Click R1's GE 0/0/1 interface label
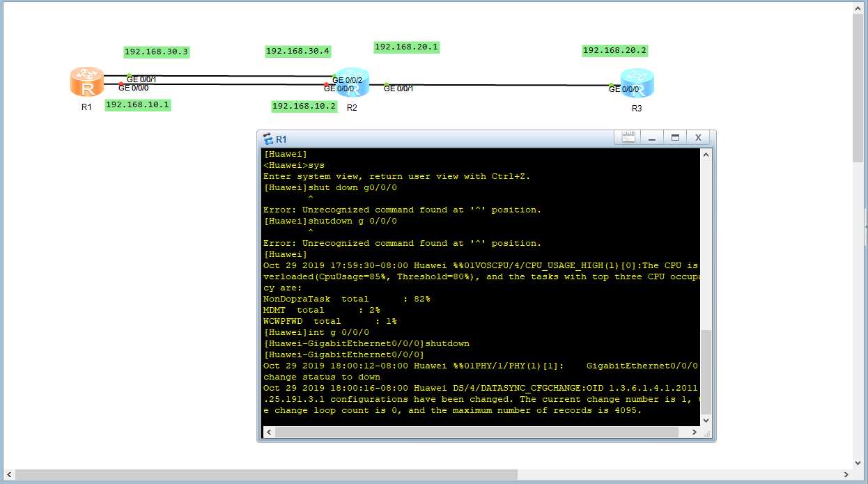868x484 pixels. tap(141, 79)
